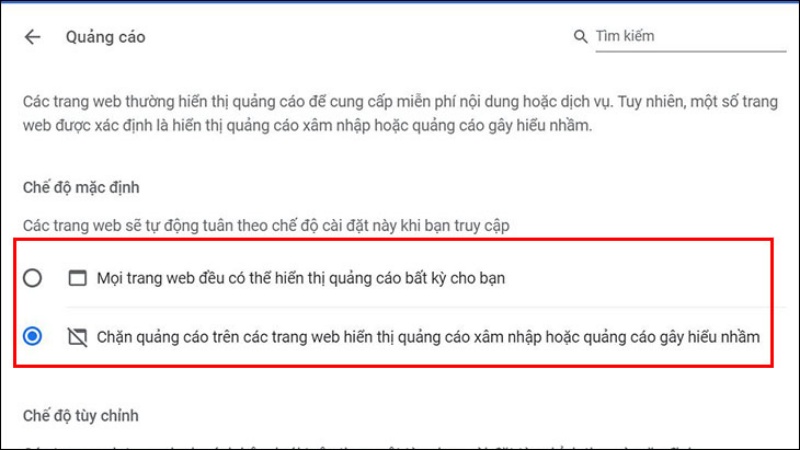The width and height of the screenshot is (800, 450).
Task: Click the Chế độ mặc định heading
Action: coord(81,187)
